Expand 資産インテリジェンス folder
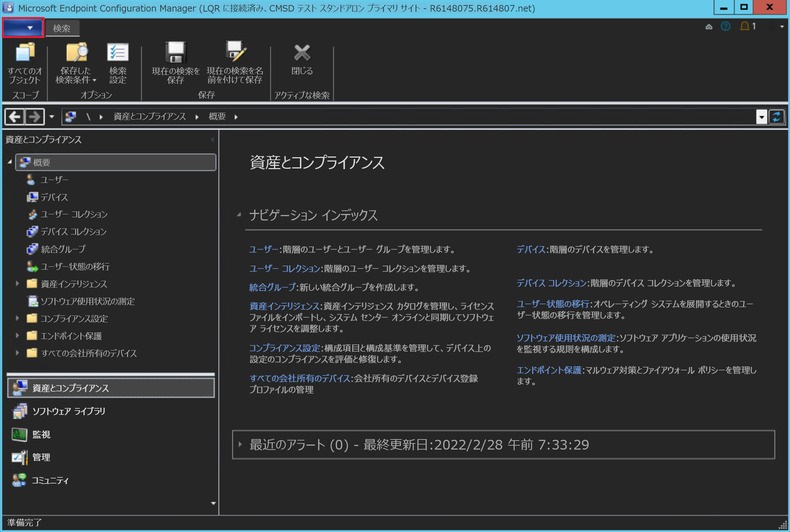 click(17, 284)
